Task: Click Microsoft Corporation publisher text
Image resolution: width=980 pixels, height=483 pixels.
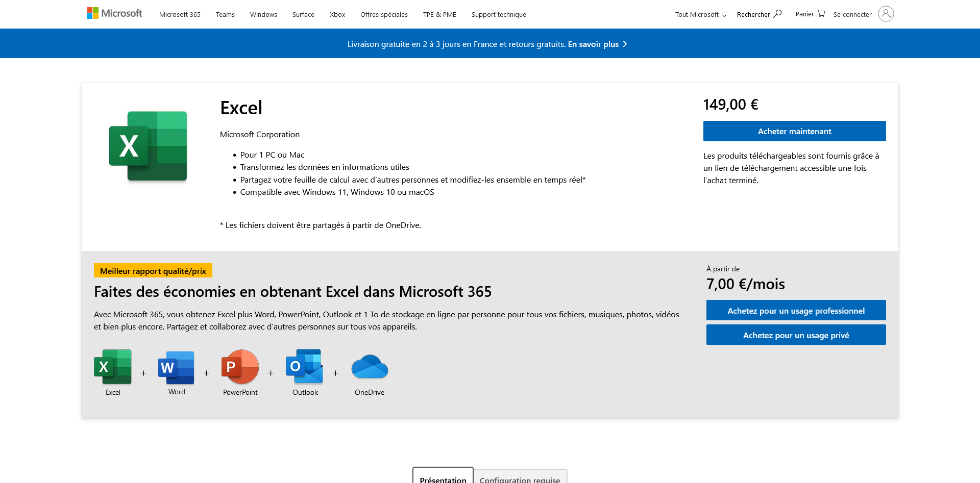Action: (260, 134)
